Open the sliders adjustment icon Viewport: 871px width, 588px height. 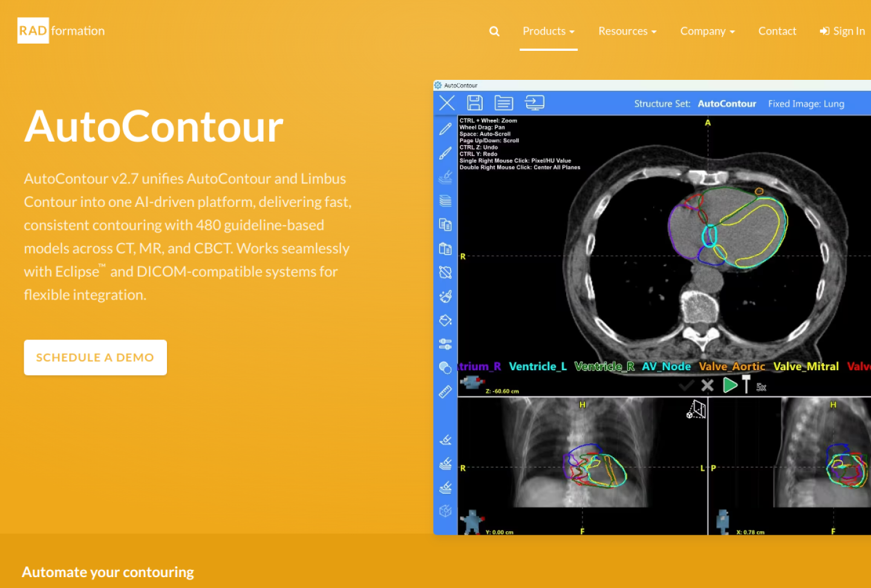tap(445, 344)
